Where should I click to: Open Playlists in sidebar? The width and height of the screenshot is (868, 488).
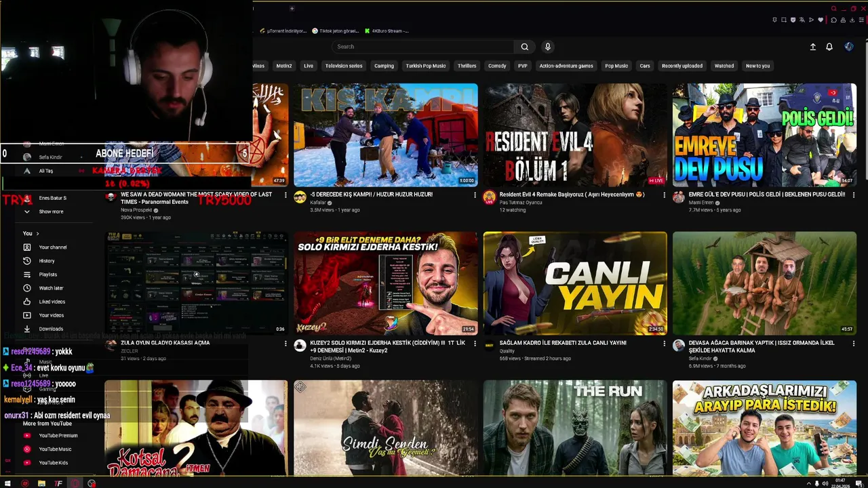click(x=48, y=274)
